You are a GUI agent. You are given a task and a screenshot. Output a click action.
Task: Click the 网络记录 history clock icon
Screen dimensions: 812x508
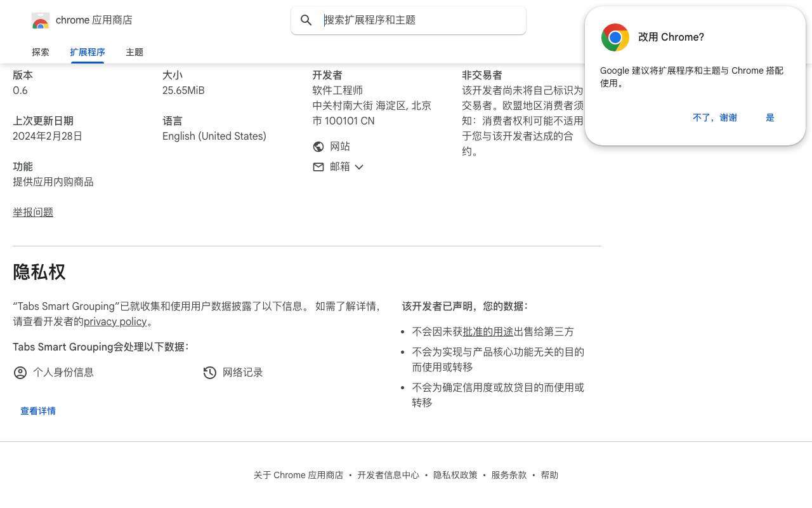pos(210,373)
